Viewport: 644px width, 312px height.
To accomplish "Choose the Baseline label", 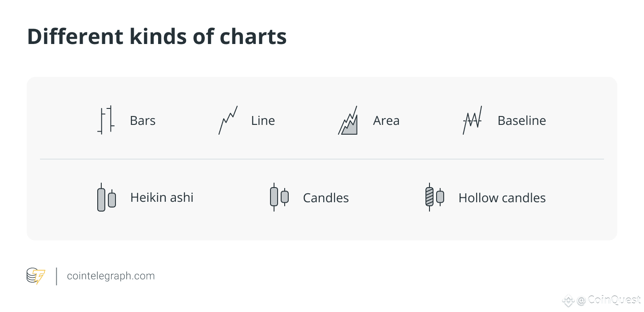I will [522, 120].
